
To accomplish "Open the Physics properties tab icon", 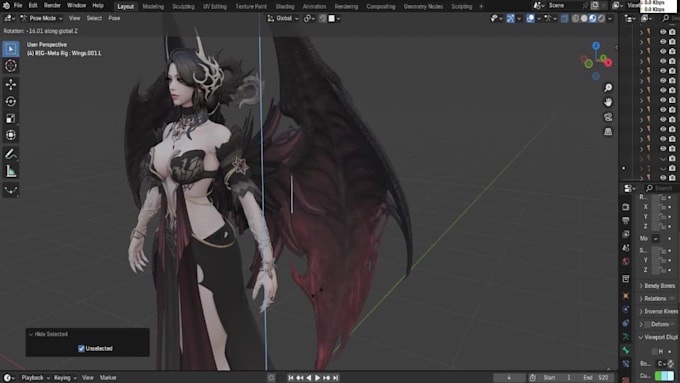I will point(626,309).
